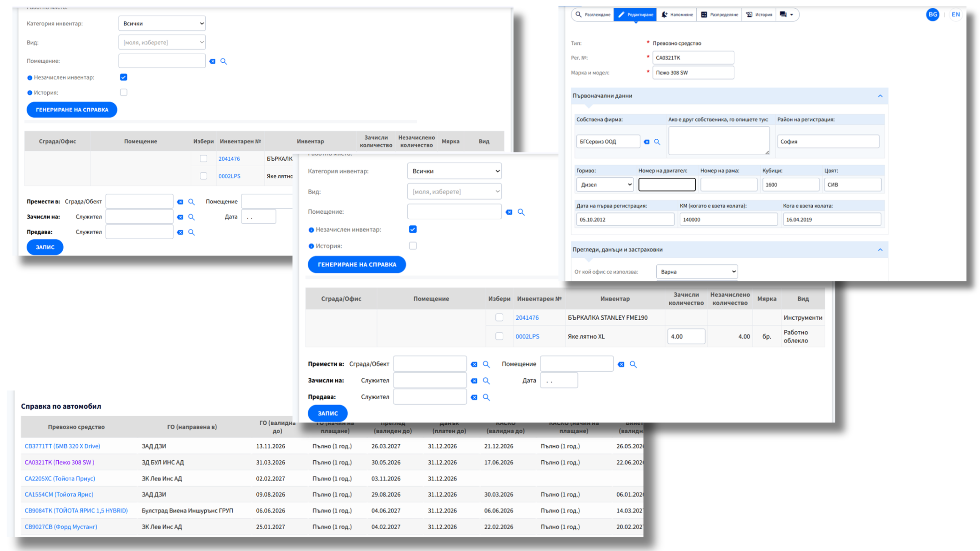The height and width of the screenshot is (551, 980).
Task: Search Зачисли на employee in back inventory window
Action: pyautogui.click(x=191, y=217)
